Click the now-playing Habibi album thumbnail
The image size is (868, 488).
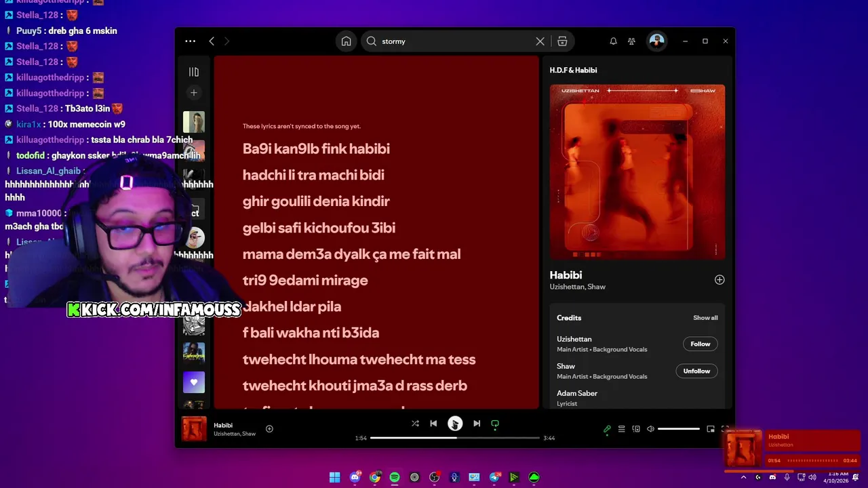point(194,429)
